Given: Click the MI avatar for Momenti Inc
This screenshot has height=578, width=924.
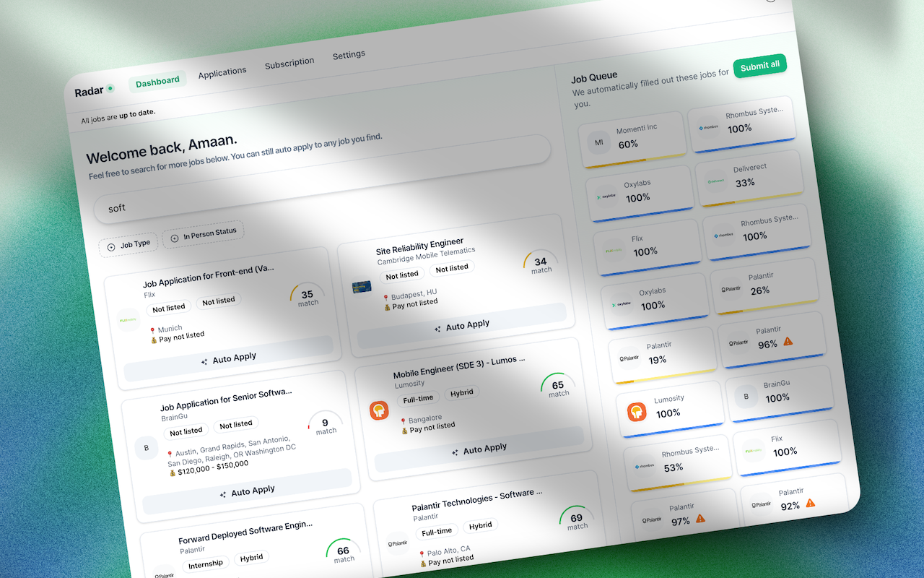Looking at the screenshot, I should coord(599,142).
